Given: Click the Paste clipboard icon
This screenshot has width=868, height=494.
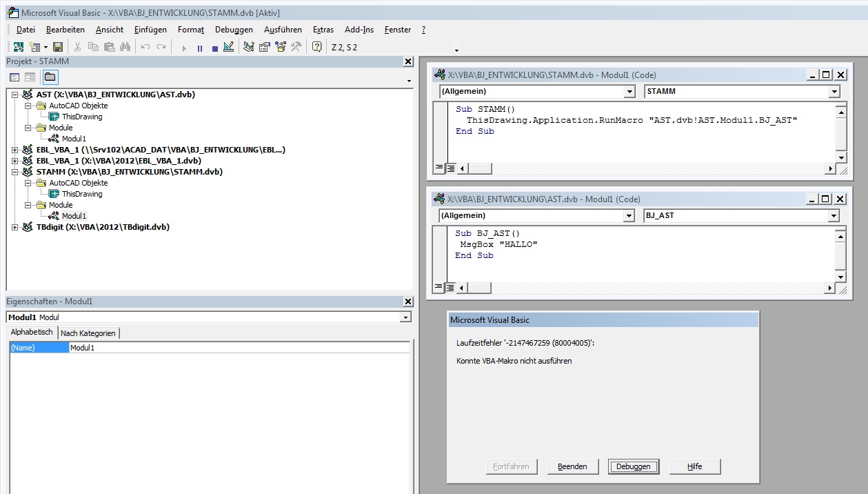Looking at the screenshot, I should (109, 47).
